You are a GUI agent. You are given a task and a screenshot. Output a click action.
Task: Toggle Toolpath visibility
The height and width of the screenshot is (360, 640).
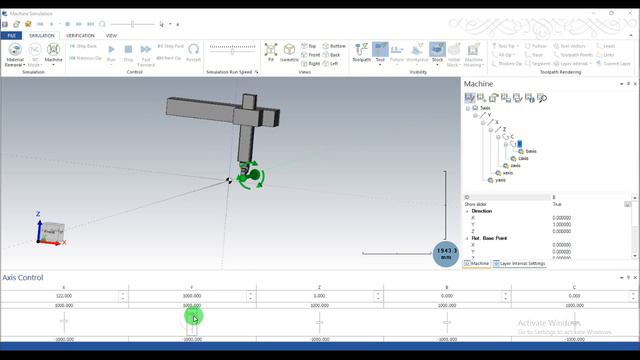(361, 52)
